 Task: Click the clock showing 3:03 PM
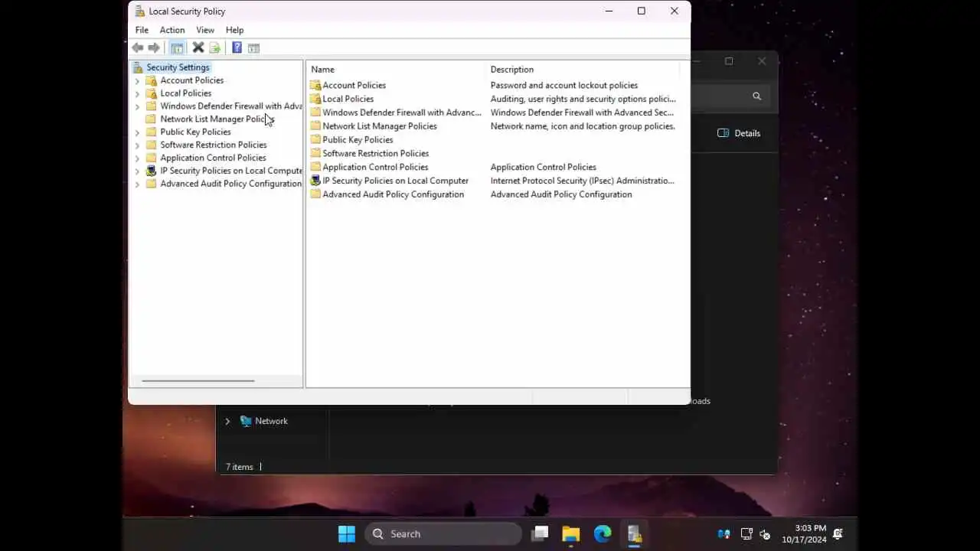coord(810,528)
